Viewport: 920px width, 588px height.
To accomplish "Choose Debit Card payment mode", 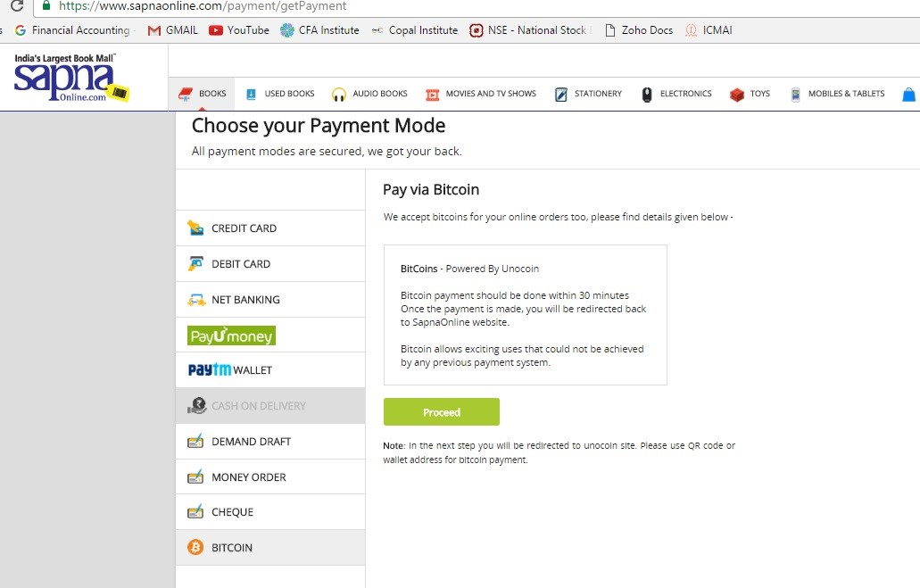I will [x=270, y=264].
